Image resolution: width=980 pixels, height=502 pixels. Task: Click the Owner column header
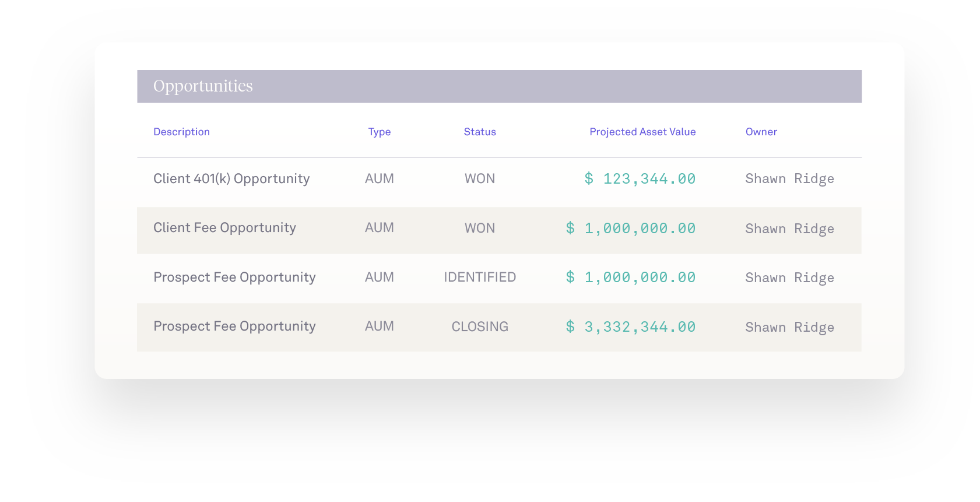point(761,132)
